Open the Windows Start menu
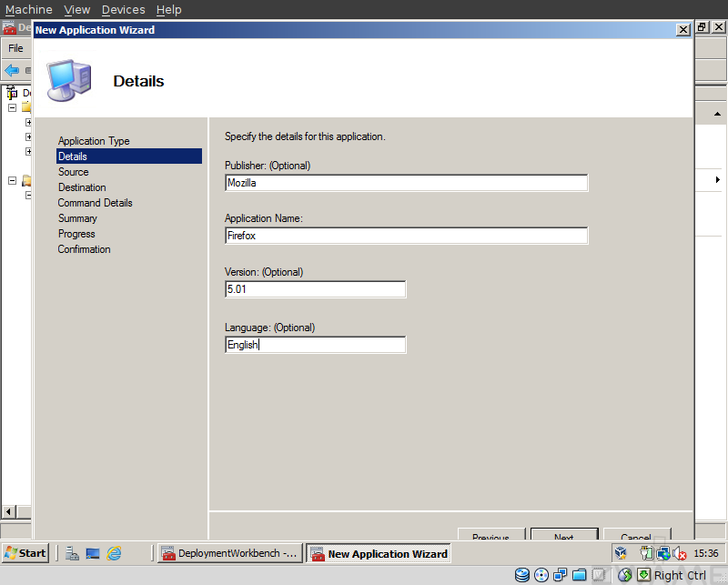The width and height of the screenshot is (728, 585). (x=25, y=553)
